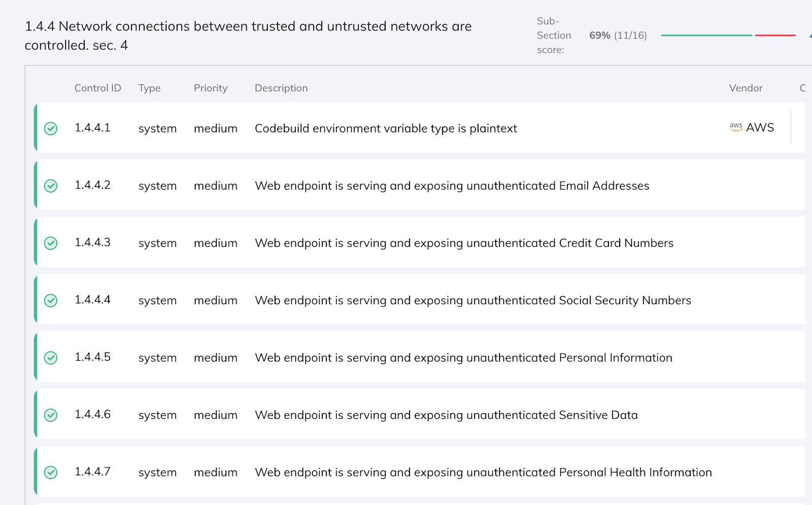Select the passed checkmark icon on row 1.4.4.2
The height and width of the screenshot is (505, 812).
[x=51, y=187]
